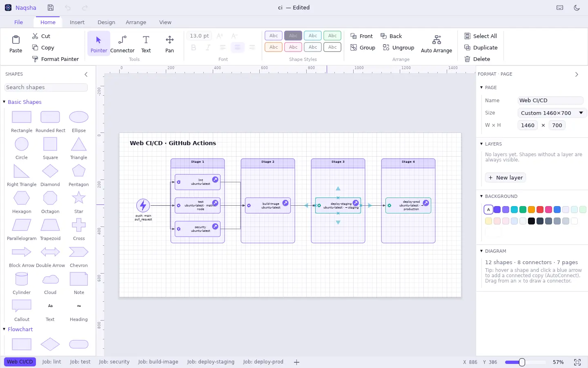Collapse the Format panel with the chevron
Image resolution: width=588 pixels, height=368 pixels.
(577, 74)
